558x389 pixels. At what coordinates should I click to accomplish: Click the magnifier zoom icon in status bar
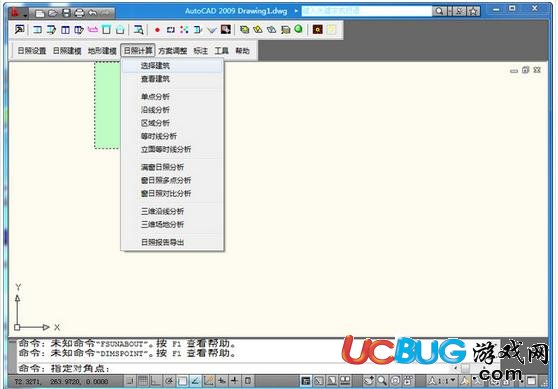point(382,381)
